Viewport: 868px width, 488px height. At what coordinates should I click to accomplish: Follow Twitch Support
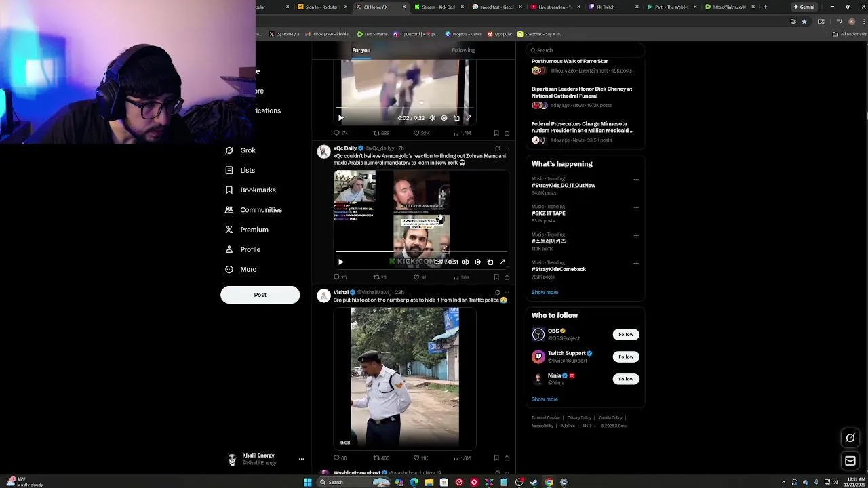click(626, 357)
